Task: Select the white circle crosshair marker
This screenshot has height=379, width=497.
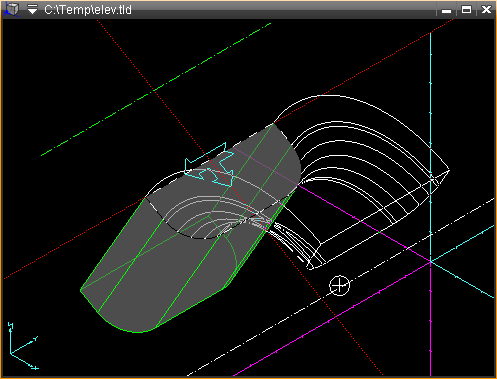Action: 339,286
